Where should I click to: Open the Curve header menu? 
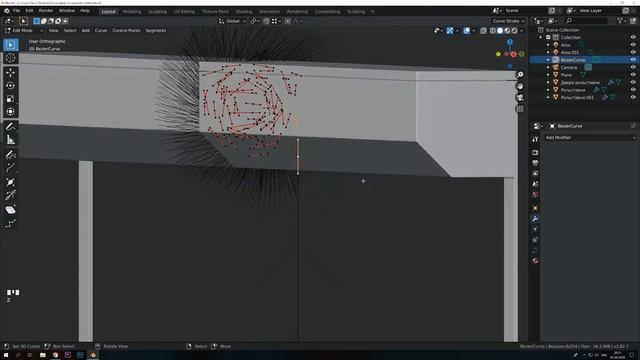101,31
